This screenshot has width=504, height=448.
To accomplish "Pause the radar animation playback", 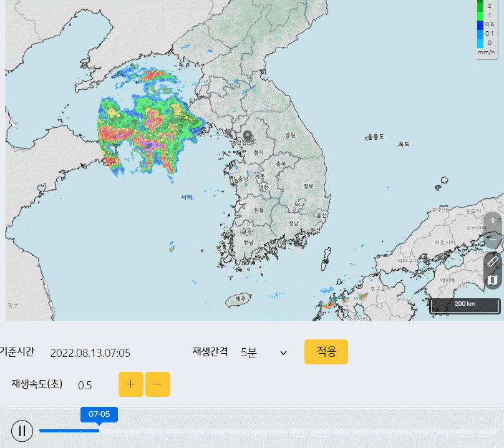I will (x=22, y=431).
